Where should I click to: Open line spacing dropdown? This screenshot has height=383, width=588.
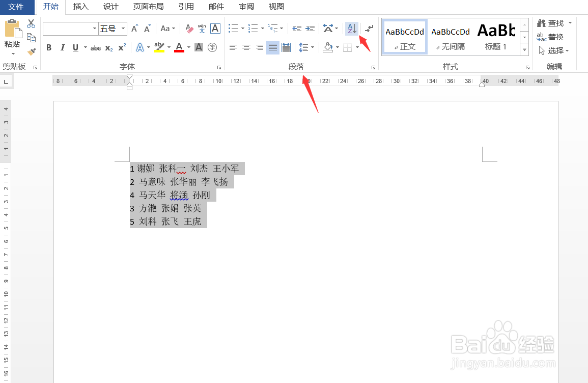[313, 47]
